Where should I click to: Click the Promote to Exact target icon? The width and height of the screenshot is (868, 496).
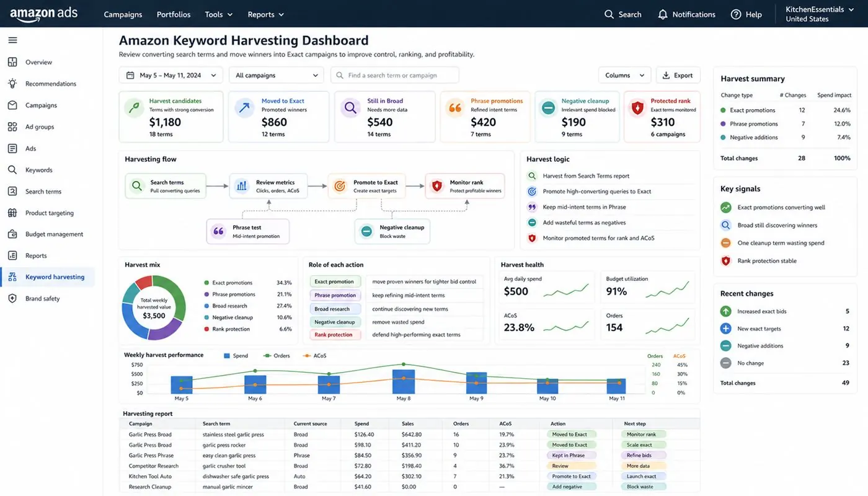[x=339, y=185]
